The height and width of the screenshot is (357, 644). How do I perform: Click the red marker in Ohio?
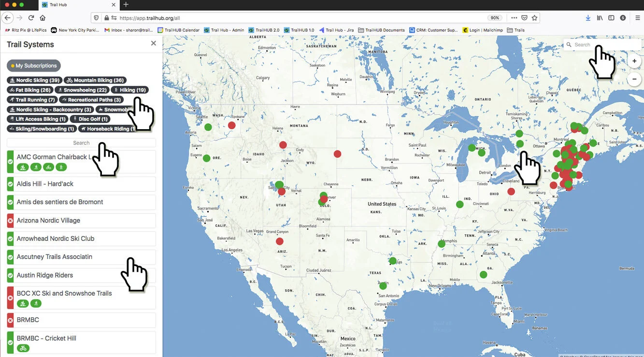[511, 191]
